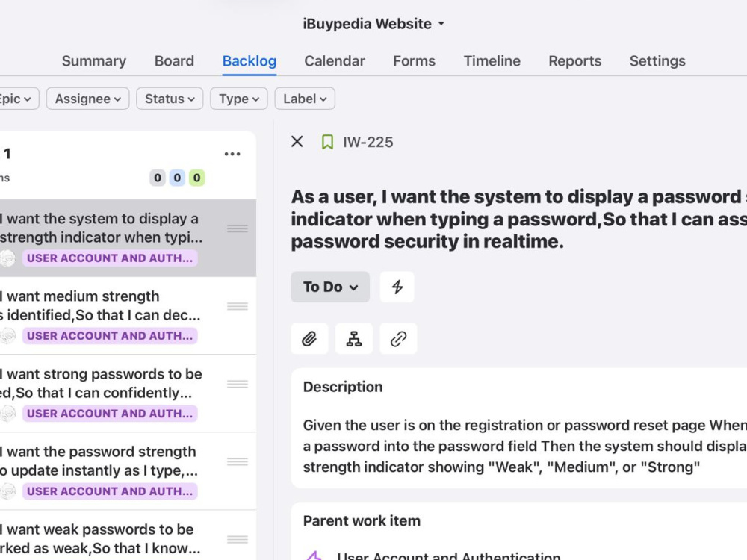Viewport: 747px width, 560px height.
Task: Open the Calendar tab
Action: click(x=335, y=61)
